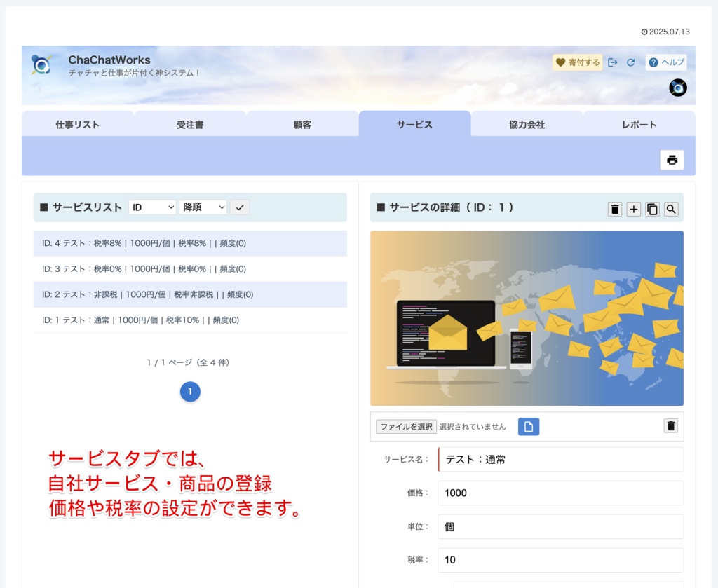Image resolution: width=718 pixels, height=588 pixels.
Task: Switch to the 仕事リスト tab
Action: point(78,124)
